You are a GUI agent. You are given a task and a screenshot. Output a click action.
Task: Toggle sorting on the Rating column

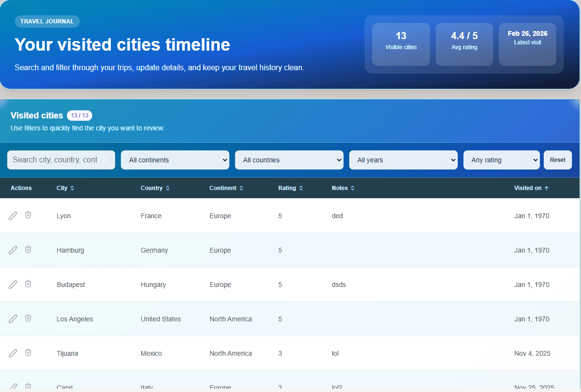tap(290, 188)
